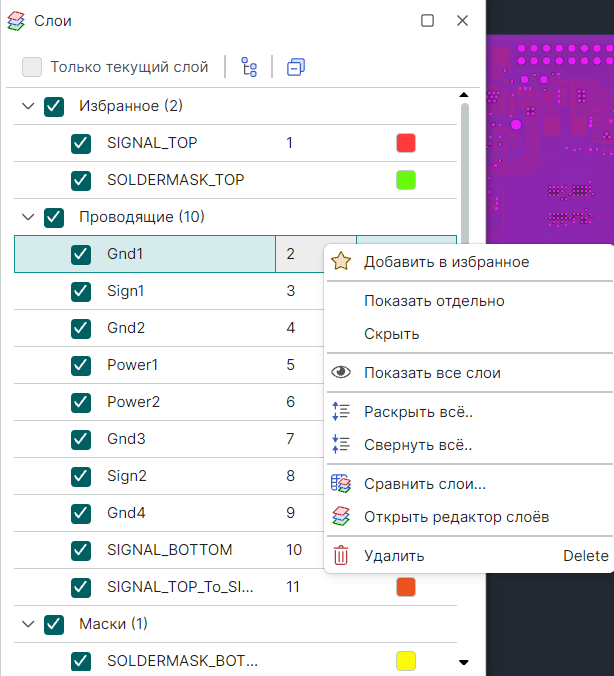Click the collapse all groups toolbar icon
The image size is (614, 676).
pyautogui.click(x=296, y=67)
